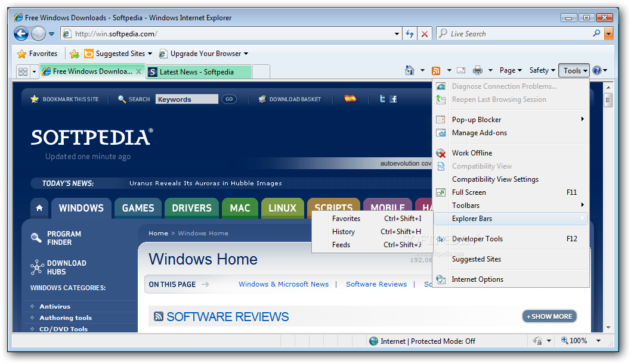Select Manage Add-ons from Tools menu
Viewport: 631px width, 364px height.
(x=511, y=133)
